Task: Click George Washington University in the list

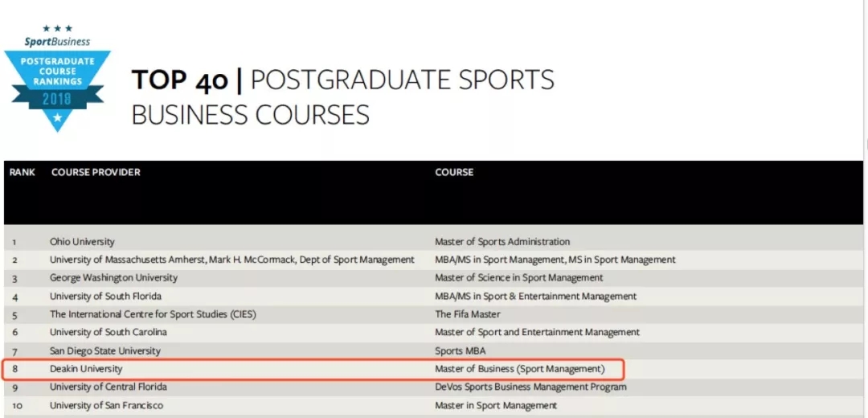Action: pyautogui.click(x=113, y=278)
